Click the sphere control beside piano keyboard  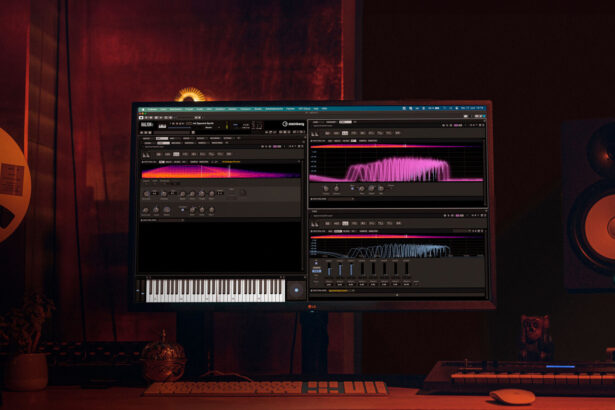(x=296, y=290)
